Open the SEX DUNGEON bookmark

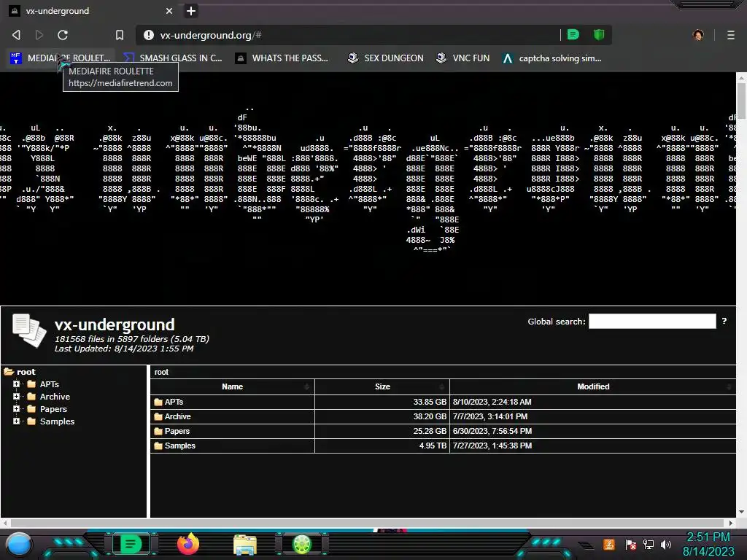[x=385, y=58]
